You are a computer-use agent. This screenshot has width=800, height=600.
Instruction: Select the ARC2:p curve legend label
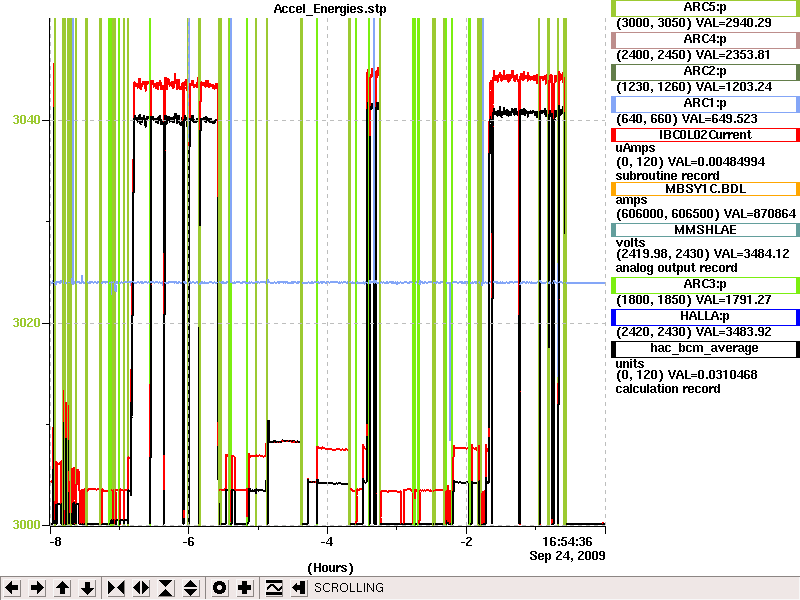coord(705,71)
